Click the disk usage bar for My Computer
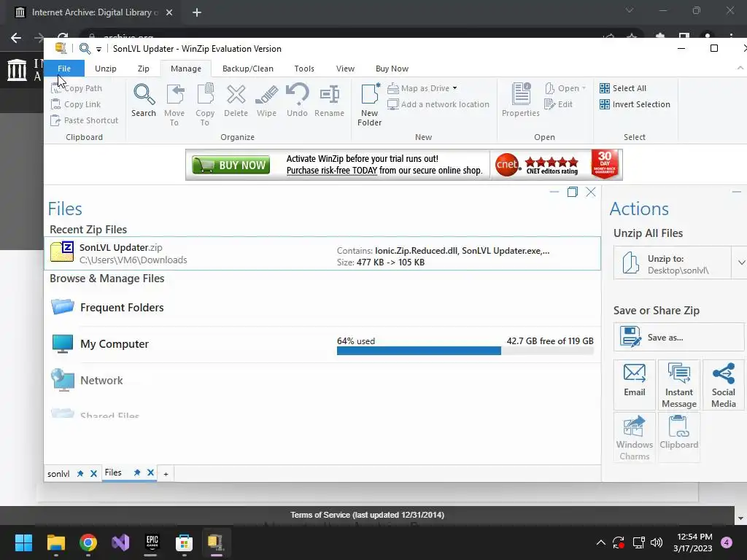Screen dimensions: 747x560 click(x=465, y=351)
